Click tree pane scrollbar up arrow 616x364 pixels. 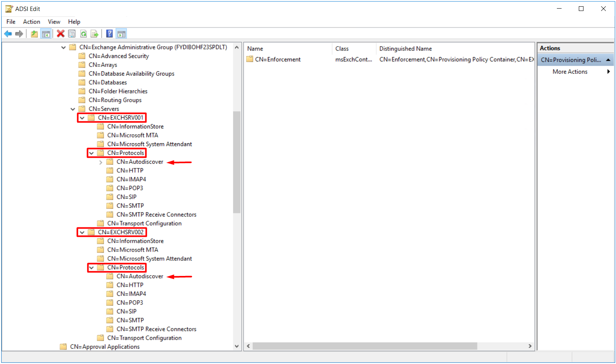(x=237, y=47)
